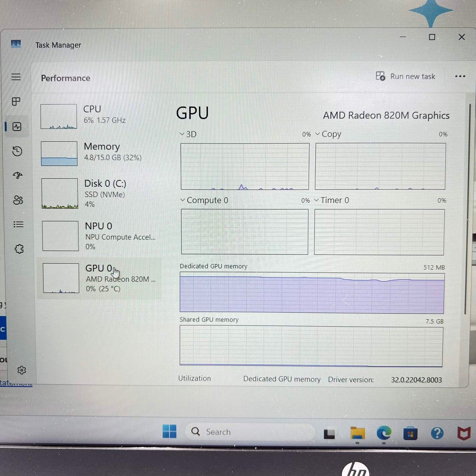Select the Performance page icon
The image size is (476, 476).
pyautogui.click(x=17, y=126)
